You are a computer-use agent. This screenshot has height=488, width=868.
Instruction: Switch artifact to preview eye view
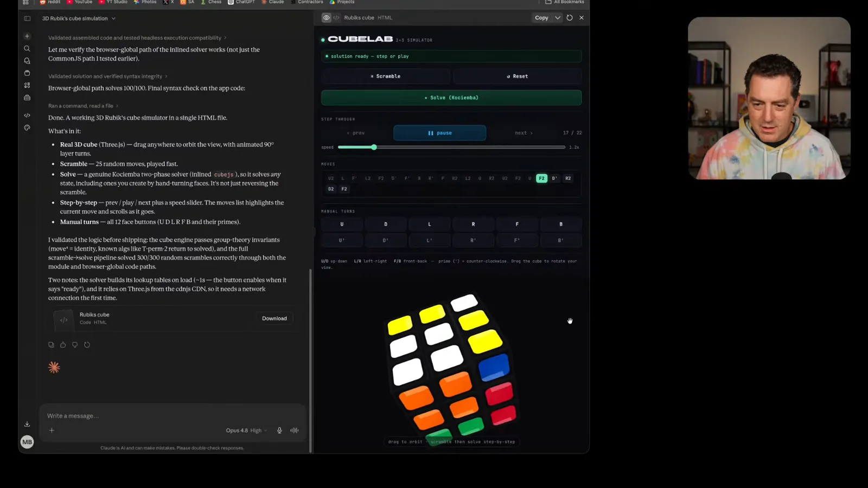click(327, 18)
